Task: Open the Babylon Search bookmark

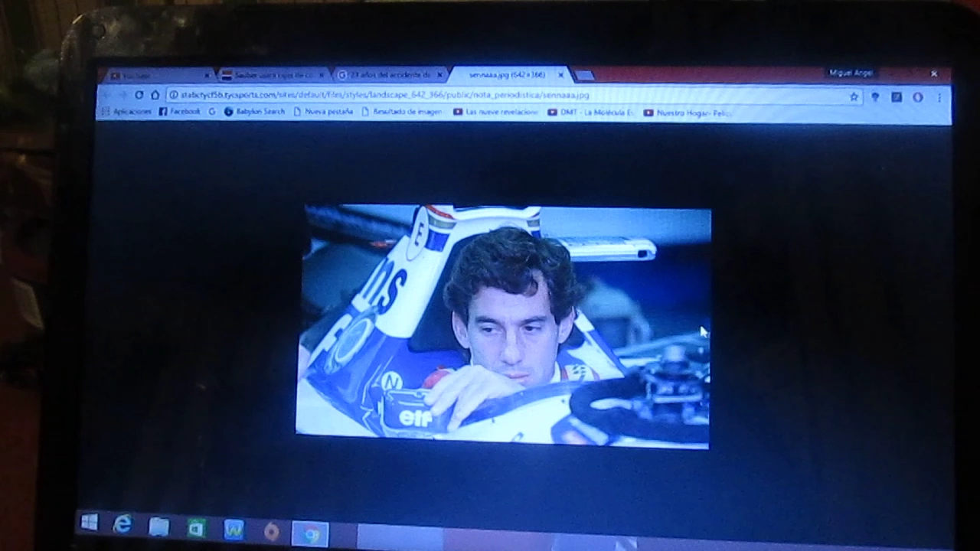Action: (x=254, y=112)
